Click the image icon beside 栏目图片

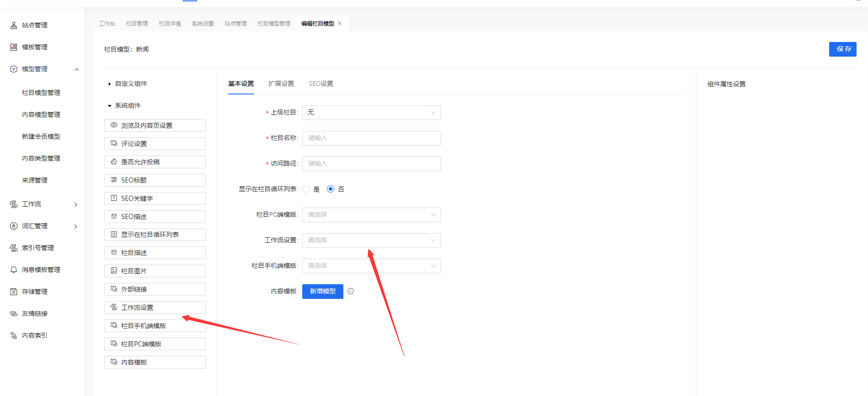pos(114,271)
